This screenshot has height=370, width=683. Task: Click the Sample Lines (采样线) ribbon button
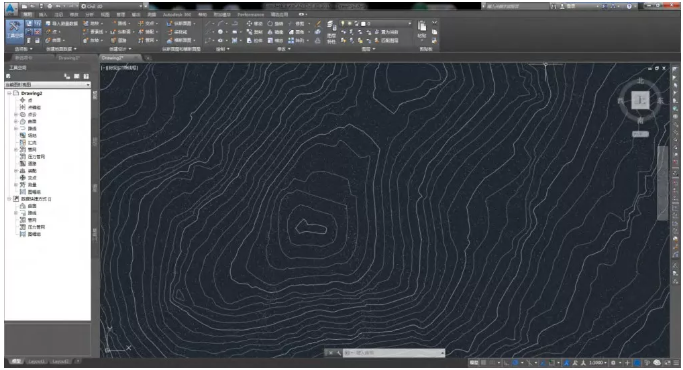click(x=177, y=32)
